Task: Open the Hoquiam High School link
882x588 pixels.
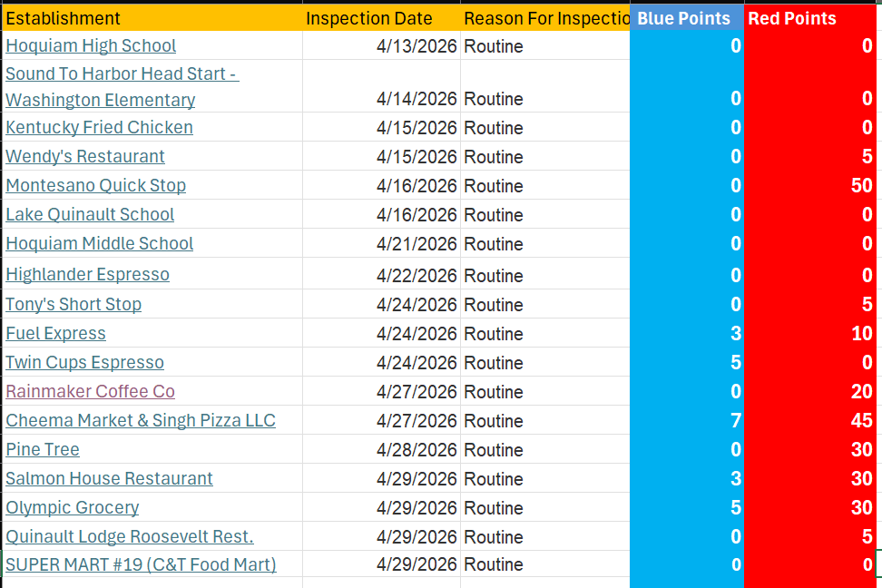Action: (x=91, y=45)
